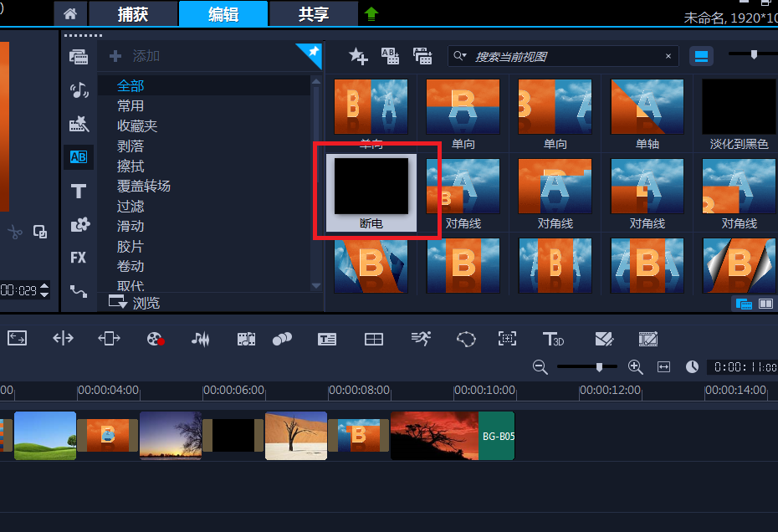The width and height of the screenshot is (778, 532).
Task: Open the Home tab icon
Action: [70, 14]
